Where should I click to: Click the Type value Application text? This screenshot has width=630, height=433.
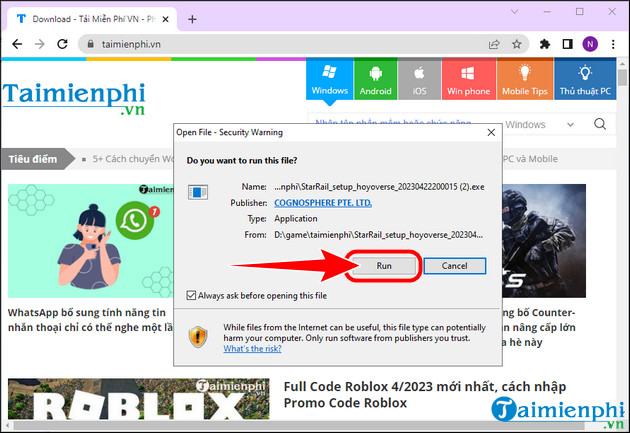pyautogui.click(x=296, y=219)
